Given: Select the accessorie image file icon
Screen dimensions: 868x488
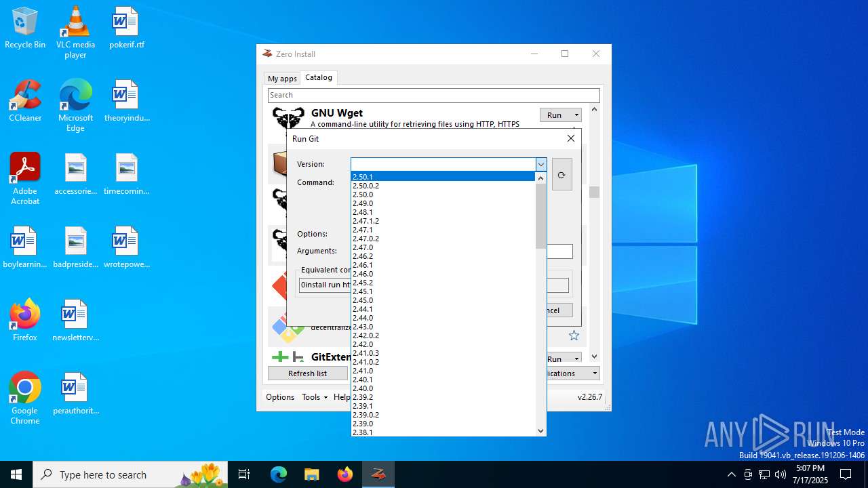Looking at the screenshot, I should 75,175.
